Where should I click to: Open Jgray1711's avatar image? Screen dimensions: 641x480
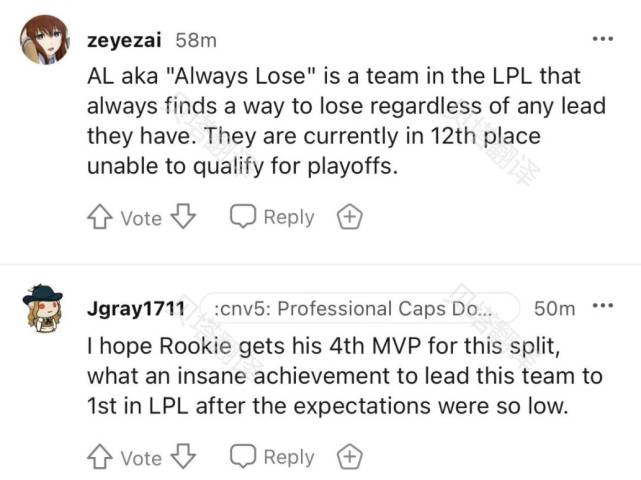tap(44, 308)
